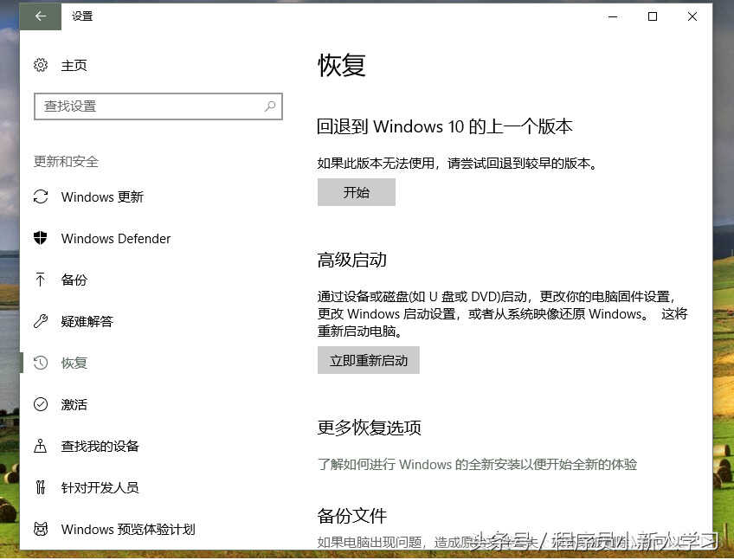Click the 更新和安全 category label

click(66, 162)
